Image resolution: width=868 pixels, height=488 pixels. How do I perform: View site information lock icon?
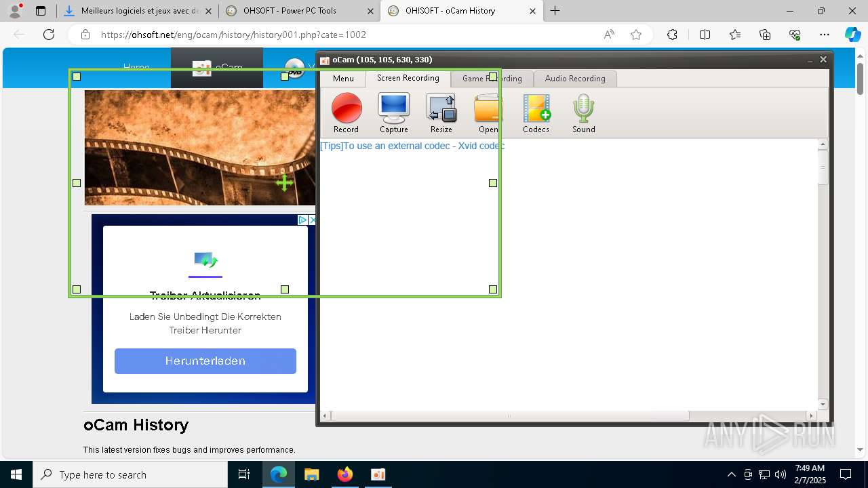pyautogui.click(x=85, y=35)
